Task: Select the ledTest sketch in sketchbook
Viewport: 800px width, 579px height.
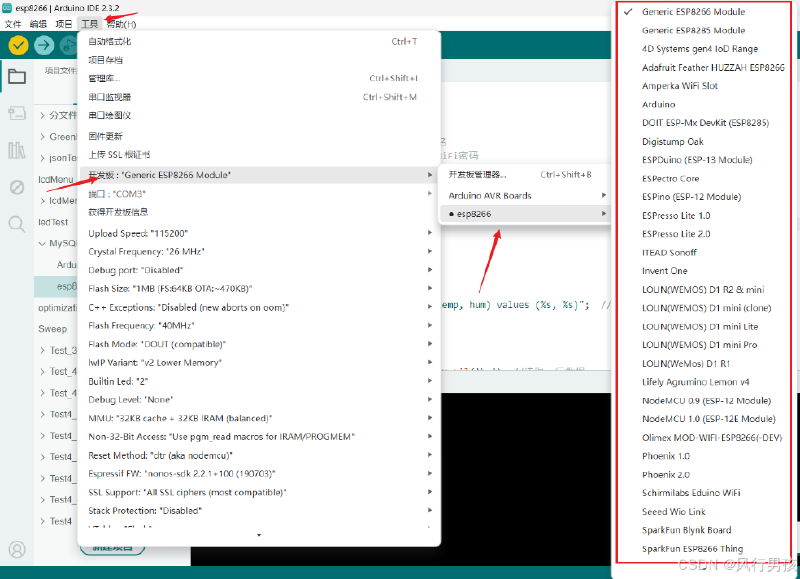Action: click(x=53, y=222)
